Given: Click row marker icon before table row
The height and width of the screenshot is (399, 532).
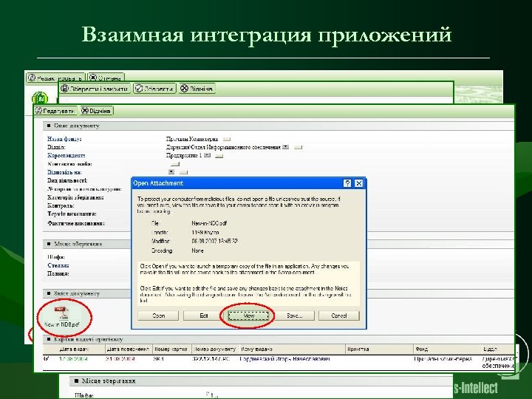Looking at the screenshot, I should click(x=46, y=358).
